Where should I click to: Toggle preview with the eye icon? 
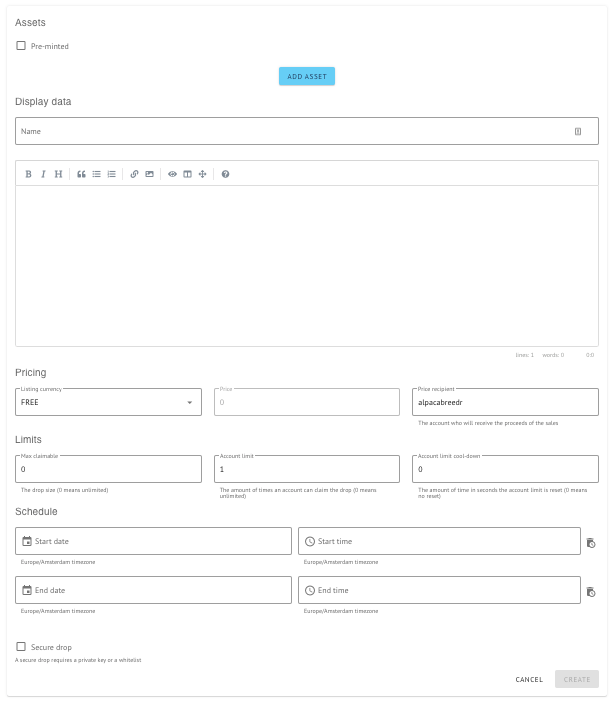(172, 174)
